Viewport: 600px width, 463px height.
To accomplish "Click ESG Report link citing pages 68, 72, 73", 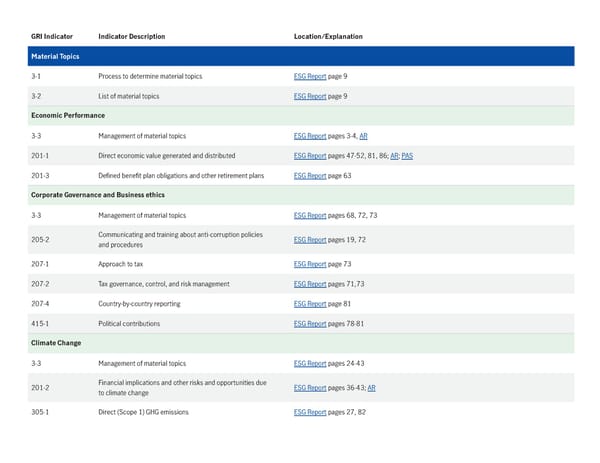I will tap(310, 215).
